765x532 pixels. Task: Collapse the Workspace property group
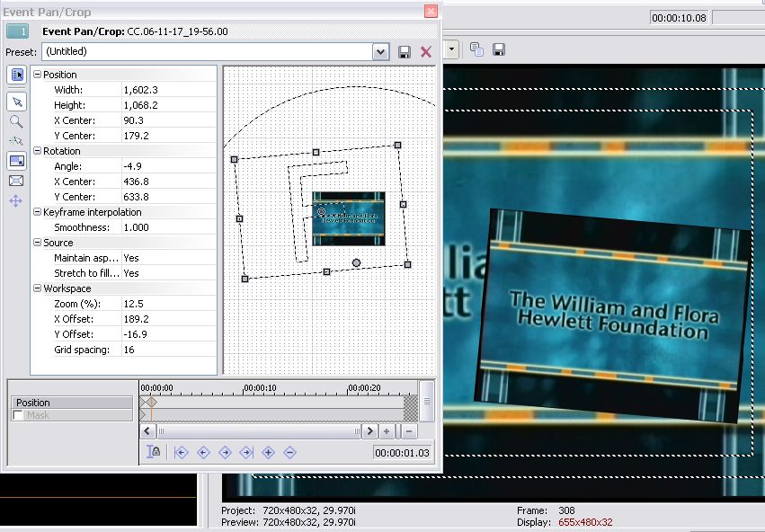pyautogui.click(x=37, y=288)
